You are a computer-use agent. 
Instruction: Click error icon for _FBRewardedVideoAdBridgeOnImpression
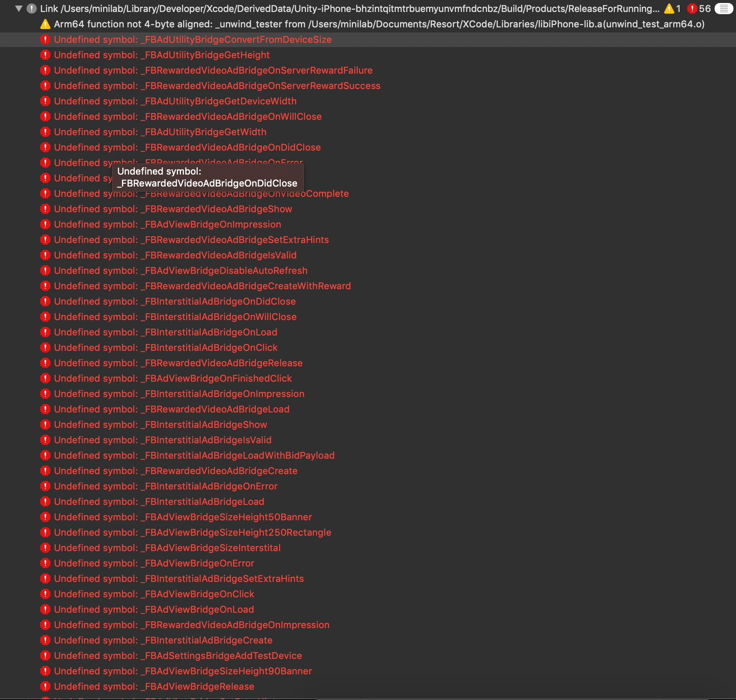pyautogui.click(x=45, y=625)
